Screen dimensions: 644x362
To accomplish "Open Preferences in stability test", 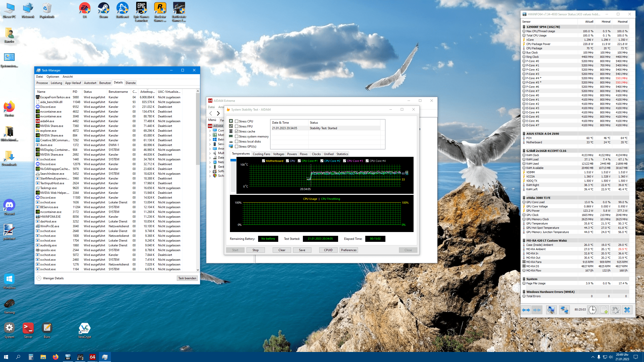I will (x=349, y=250).
